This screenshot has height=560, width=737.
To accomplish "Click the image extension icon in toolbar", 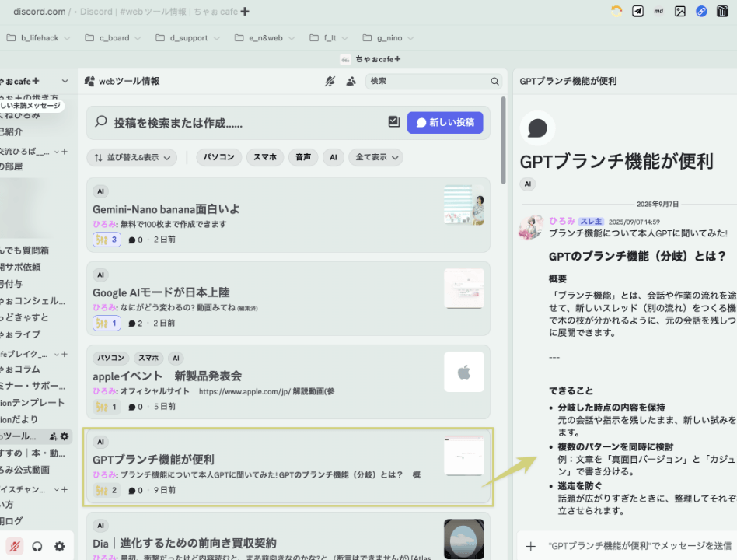I will [x=680, y=11].
